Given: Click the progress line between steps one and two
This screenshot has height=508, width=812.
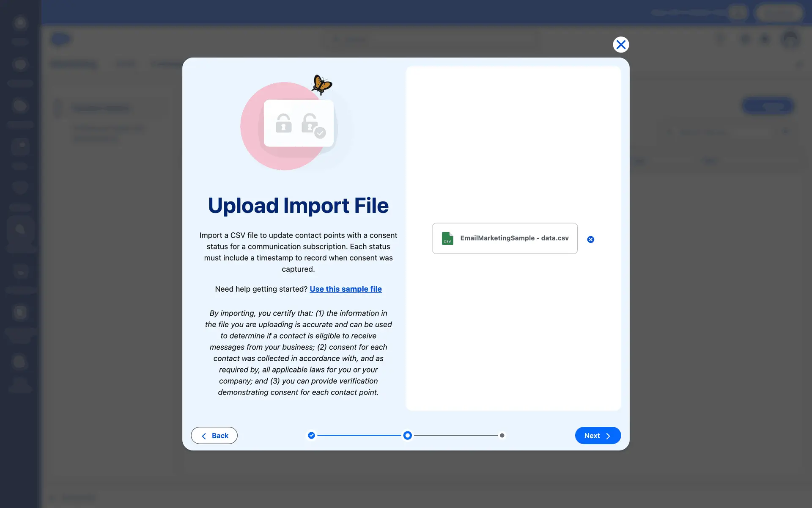Looking at the screenshot, I should click(x=359, y=435).
